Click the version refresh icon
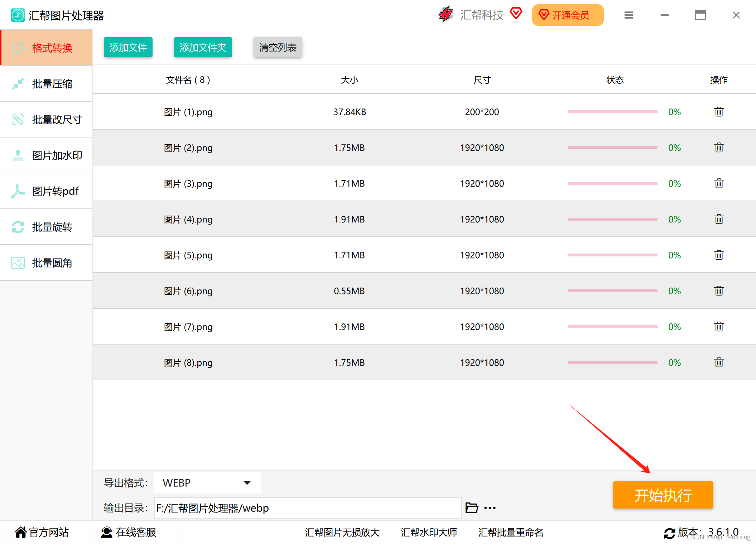This screenshot has height=544, width=756. (669, 533)
